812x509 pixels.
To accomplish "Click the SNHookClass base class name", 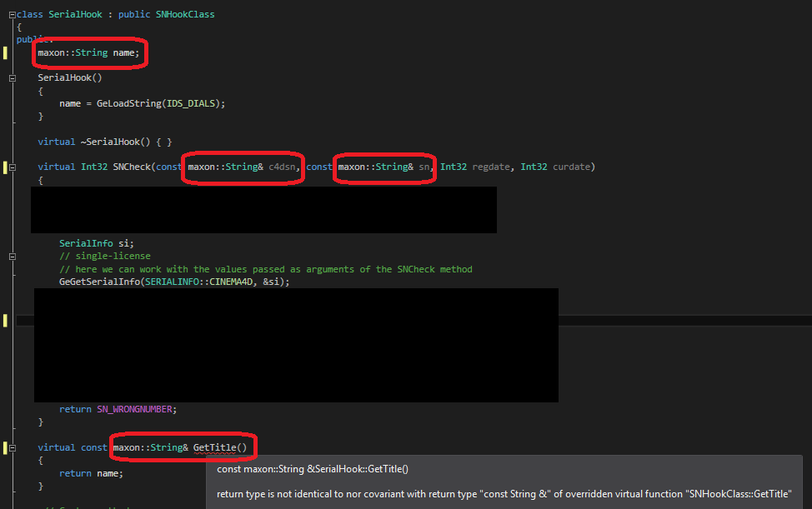I will point(185,14).
